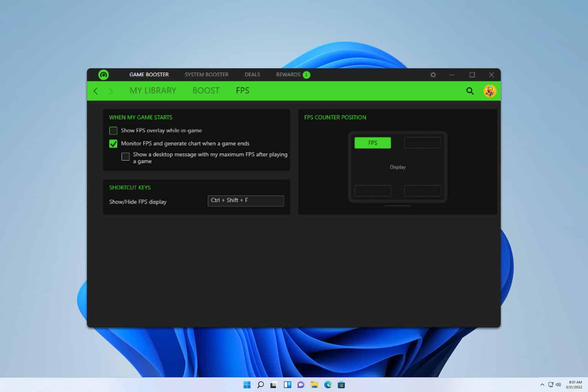Launch Chat from the taskbar

(301, 385)
